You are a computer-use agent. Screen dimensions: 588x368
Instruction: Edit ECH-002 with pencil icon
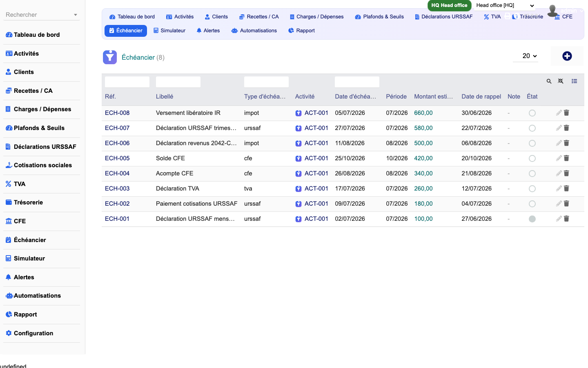pyautogui.click(x=559, y=204)
